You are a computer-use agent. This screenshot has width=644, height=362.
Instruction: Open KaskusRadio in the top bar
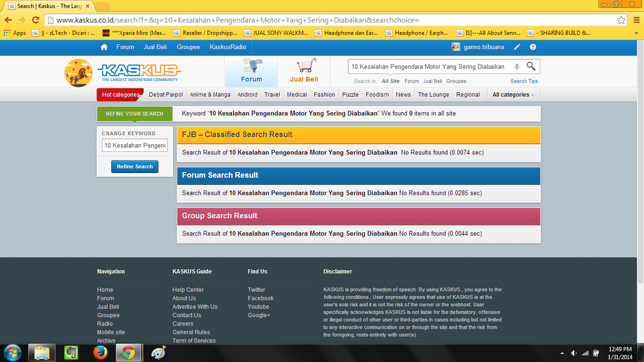click(228, 47)
